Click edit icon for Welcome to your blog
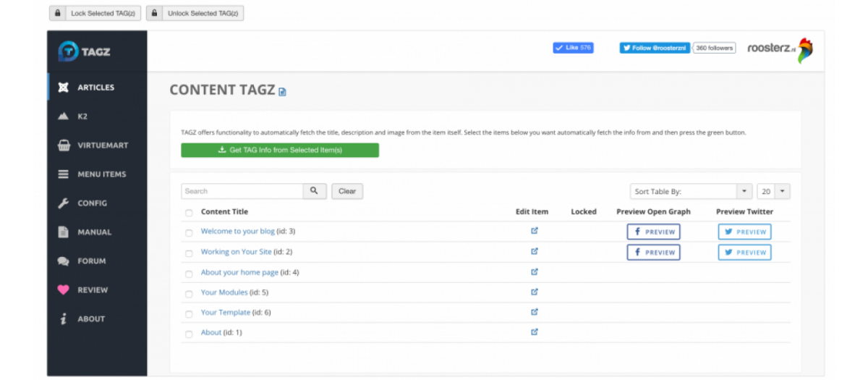The width and height of the screenshot is (868, 380). coord(535,231)
